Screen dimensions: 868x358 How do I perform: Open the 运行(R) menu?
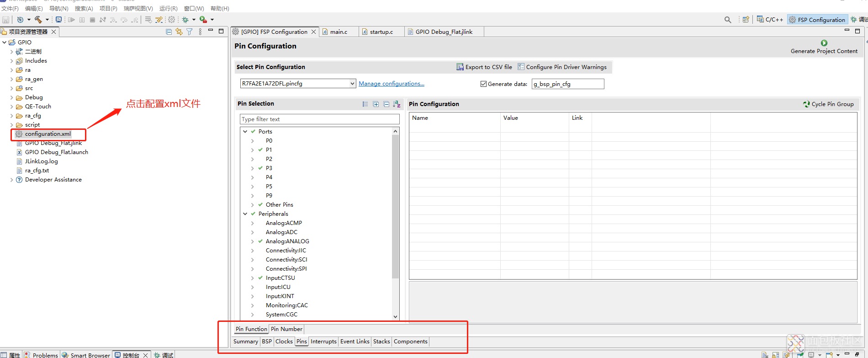(x=168, y=8)
